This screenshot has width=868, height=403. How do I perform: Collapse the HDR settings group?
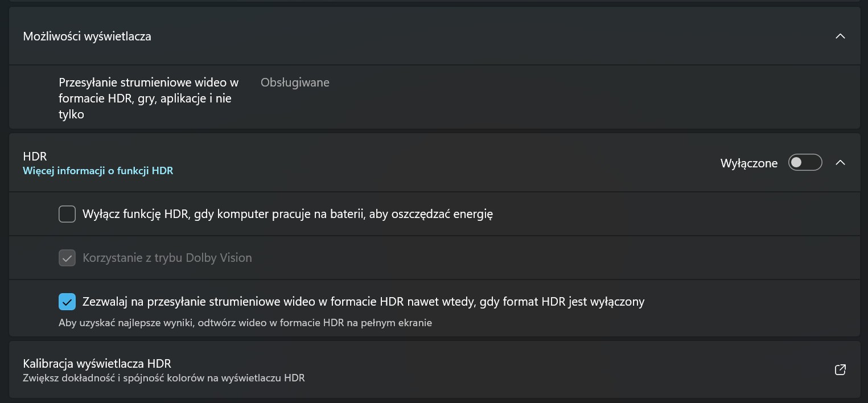tap(840, 162)
